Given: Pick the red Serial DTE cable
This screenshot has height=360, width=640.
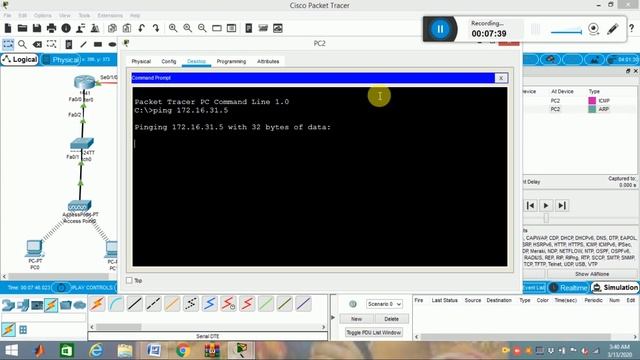Looking at the screenshot, I should click(247, 304).
